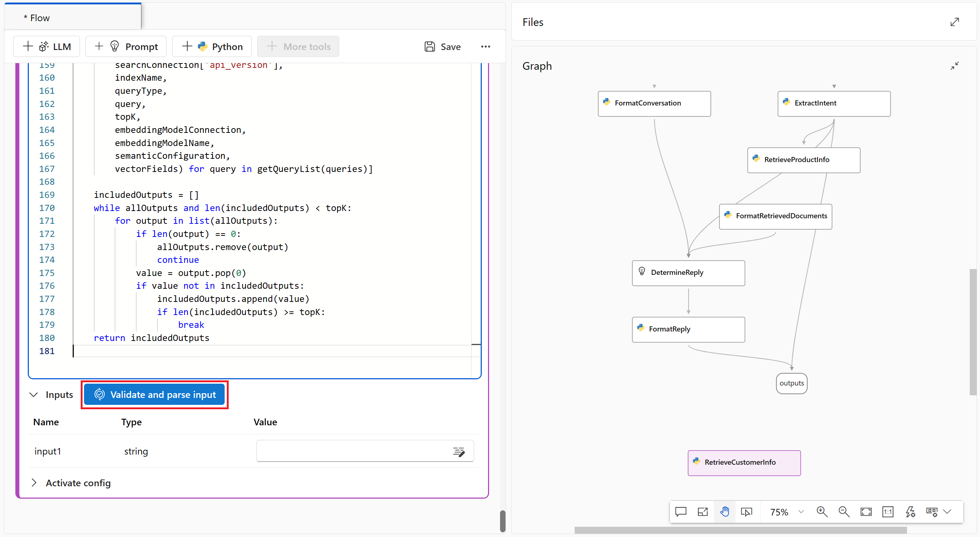The width and height of the screenshot is (980, 537).
Task: Activate the hand pan tool
Action: point(724,512)
